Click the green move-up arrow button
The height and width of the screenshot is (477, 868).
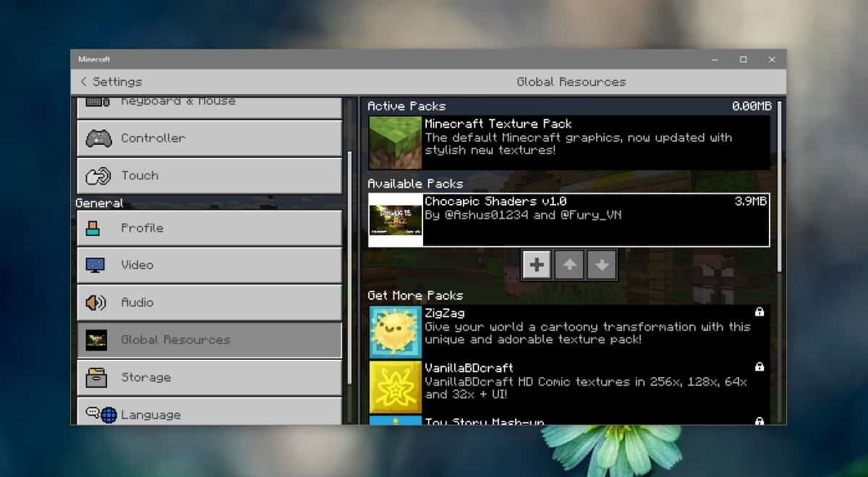(569, 264)
